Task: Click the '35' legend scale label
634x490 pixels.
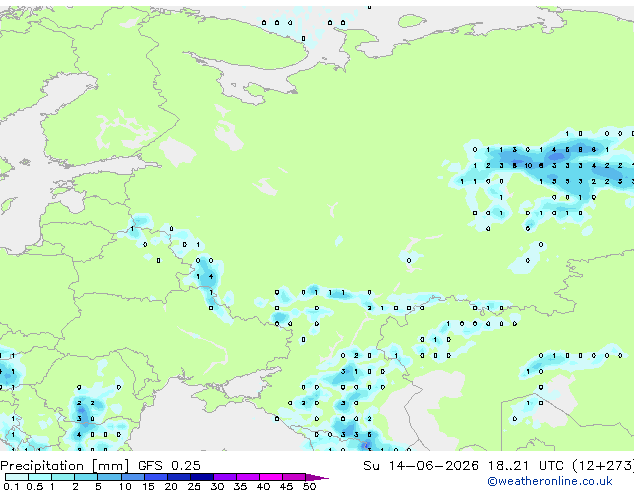Action: [240, 486]
